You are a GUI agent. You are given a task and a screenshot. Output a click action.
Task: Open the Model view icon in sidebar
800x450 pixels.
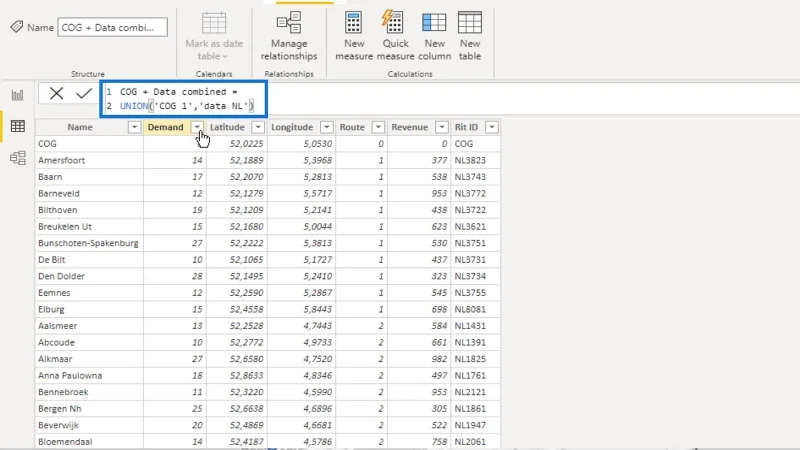click(17, 158)
